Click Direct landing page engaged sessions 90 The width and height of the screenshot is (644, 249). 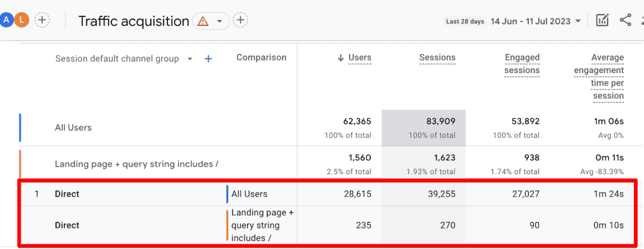point(534,225)
